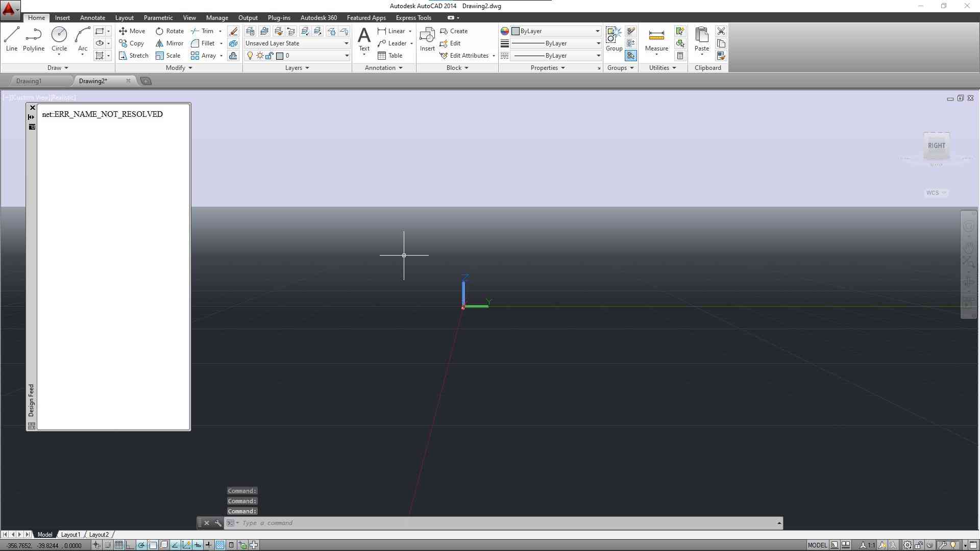Click the ByLayer color swatch
980x551 pixels.
point(516,31)
